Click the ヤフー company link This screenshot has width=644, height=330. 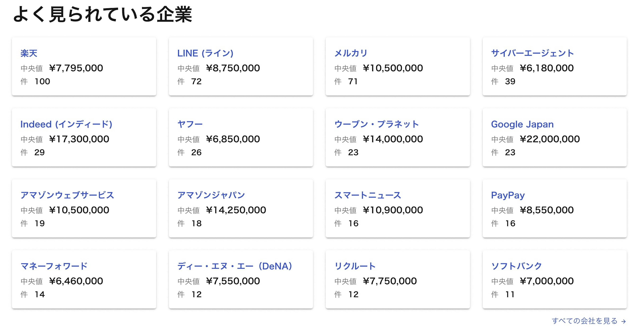(190, 124)
